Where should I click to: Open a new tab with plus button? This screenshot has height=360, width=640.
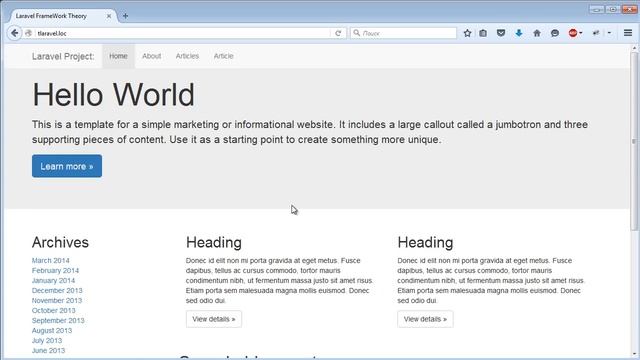[x=125, y=16]
